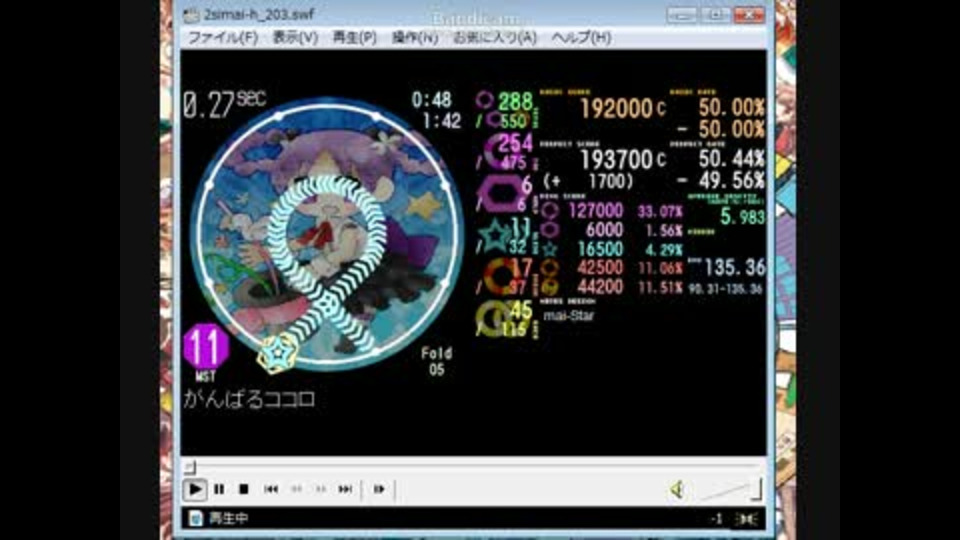Click the player title bar icon

(191, 15)
